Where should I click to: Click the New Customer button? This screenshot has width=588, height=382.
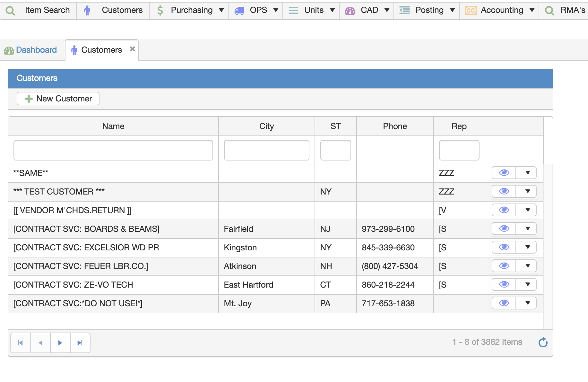(x=58, y=99)
